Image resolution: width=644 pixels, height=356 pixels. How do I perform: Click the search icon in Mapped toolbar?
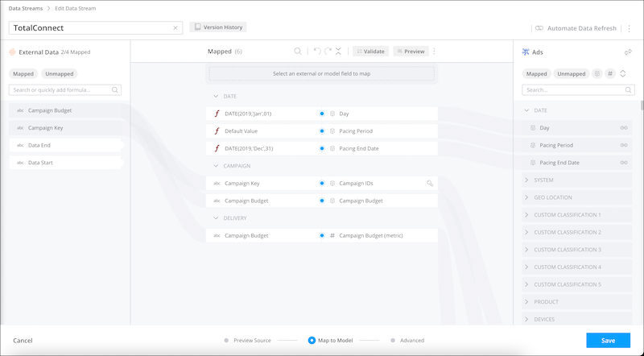click(x=297, y=52)
